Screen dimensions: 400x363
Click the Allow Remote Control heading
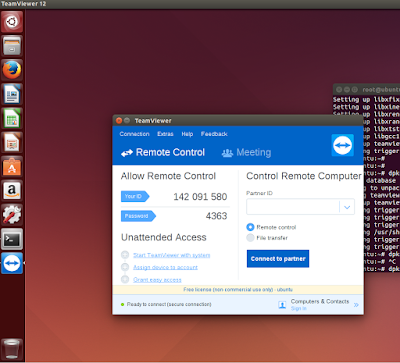point(168,176)
